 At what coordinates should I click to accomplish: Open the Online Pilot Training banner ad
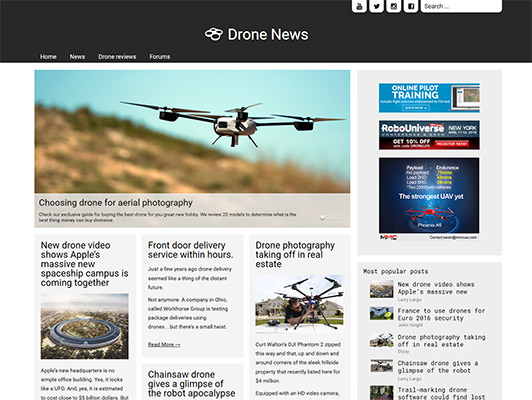point(429,98)
